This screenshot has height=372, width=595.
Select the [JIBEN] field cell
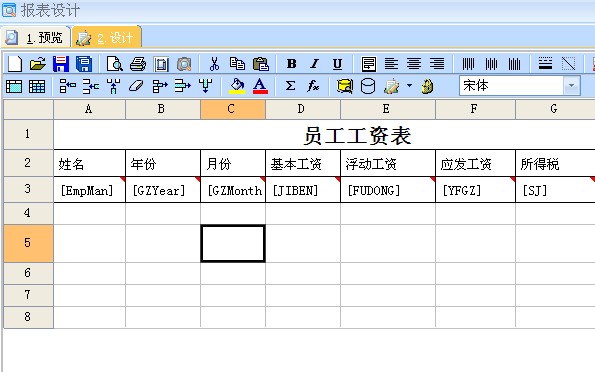point(303,189)
